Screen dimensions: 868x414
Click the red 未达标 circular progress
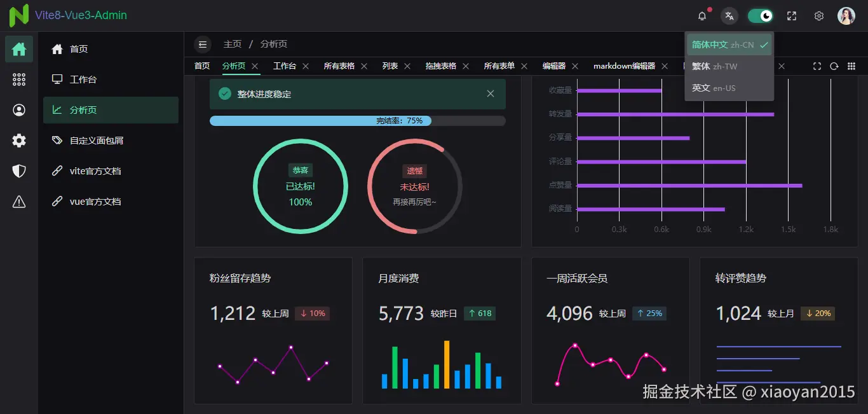(415, 186)
